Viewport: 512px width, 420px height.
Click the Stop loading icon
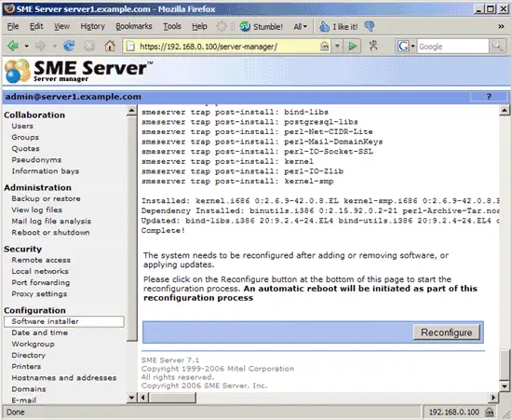[x=88, y=46]
